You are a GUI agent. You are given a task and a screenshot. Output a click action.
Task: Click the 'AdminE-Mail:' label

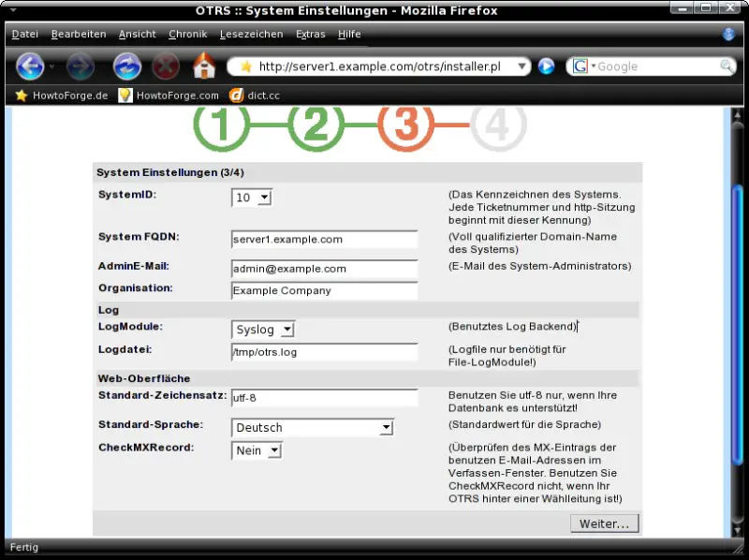(x=134, y=266)
